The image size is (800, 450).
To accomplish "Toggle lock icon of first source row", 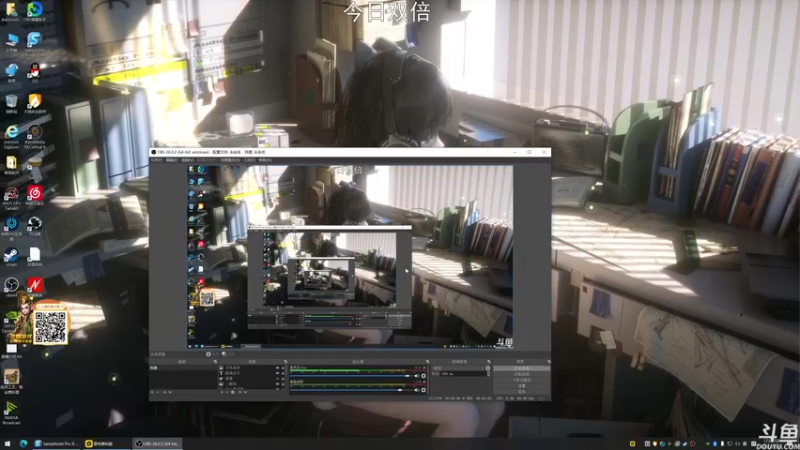I will [283, 368].
